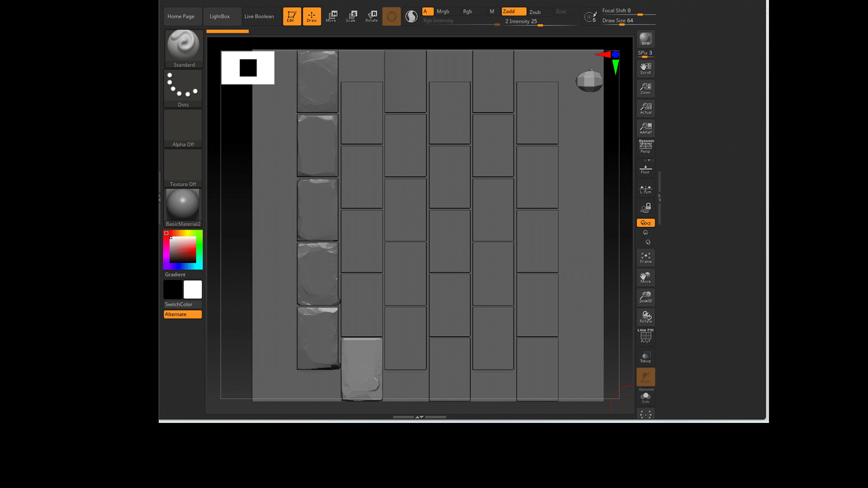868x488 pixels.
Task: Click the BPR render icon
Action: tap(646, 39)
